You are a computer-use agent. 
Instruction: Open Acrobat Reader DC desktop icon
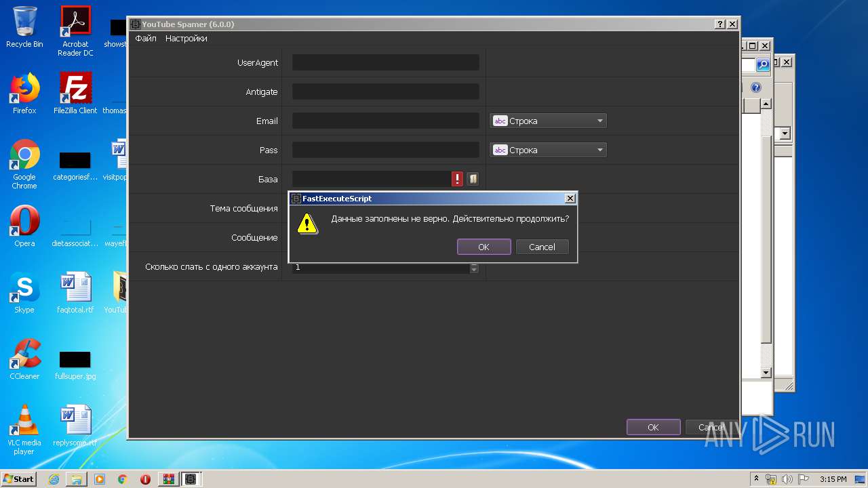75,31
